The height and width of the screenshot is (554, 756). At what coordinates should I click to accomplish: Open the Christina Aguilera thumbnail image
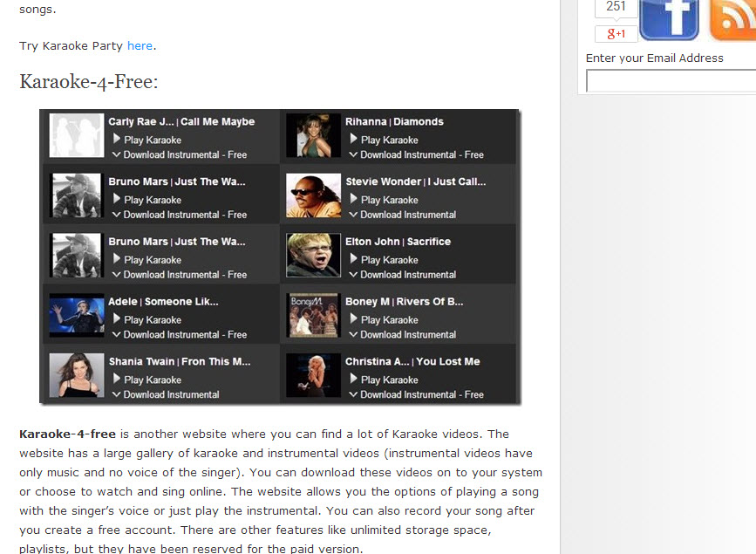(x=313, y=375)
